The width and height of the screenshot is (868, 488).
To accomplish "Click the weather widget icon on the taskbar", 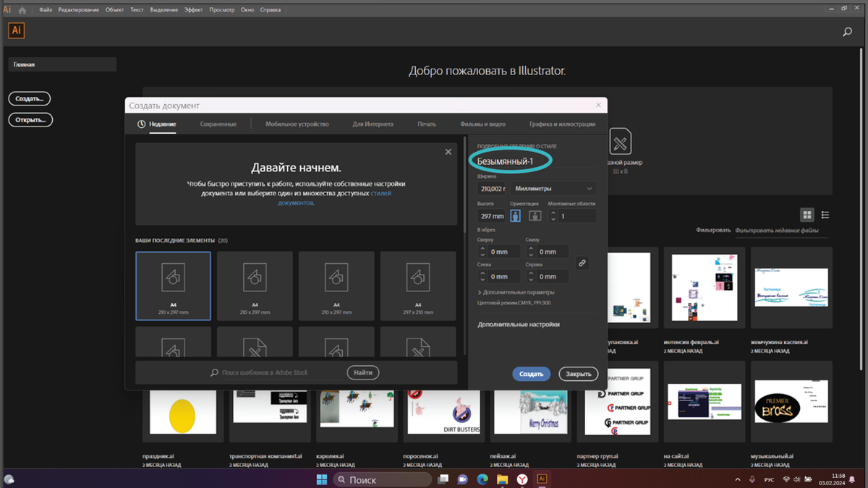I will pos(9,479).
